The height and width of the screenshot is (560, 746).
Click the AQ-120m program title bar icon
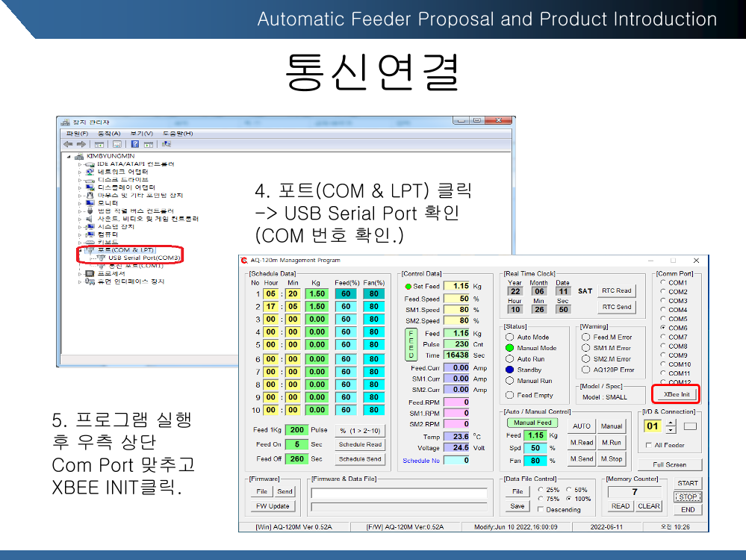[244, 261]
